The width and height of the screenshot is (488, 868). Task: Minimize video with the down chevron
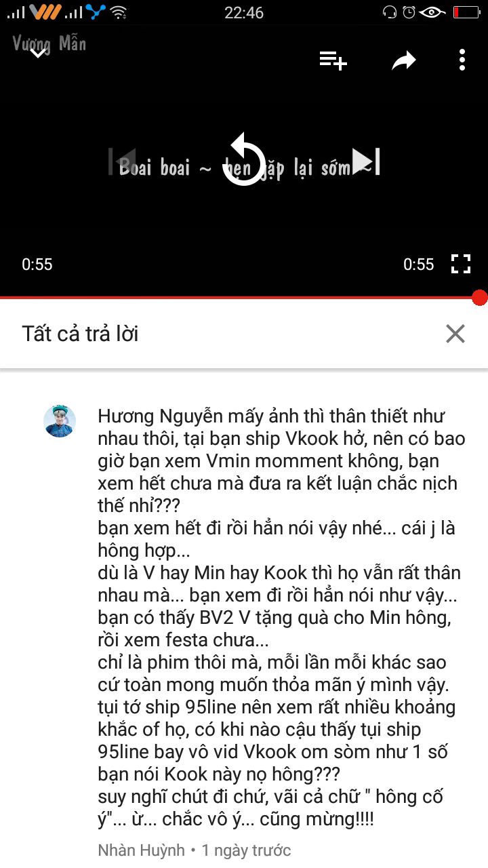click(38, 52)
